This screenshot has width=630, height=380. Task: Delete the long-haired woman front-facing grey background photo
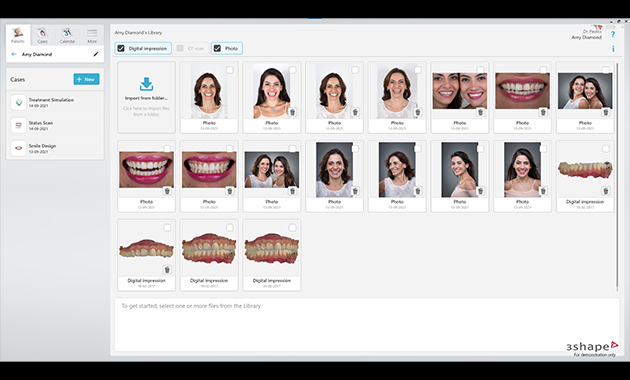tap(543, 191)
